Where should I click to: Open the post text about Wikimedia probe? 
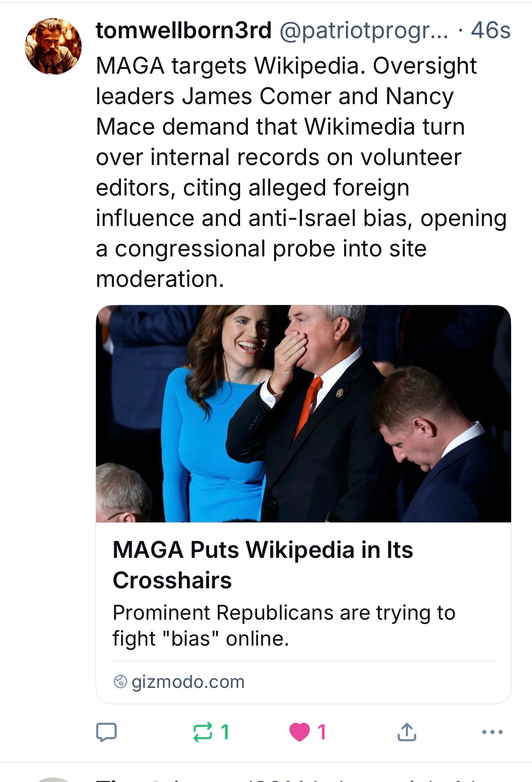coord(291,172)
